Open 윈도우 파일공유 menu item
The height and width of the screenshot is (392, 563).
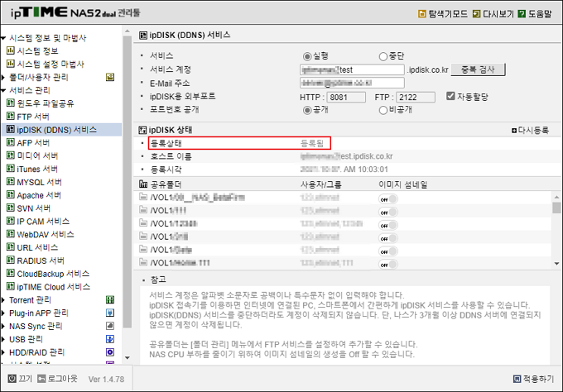coord(46,103)
